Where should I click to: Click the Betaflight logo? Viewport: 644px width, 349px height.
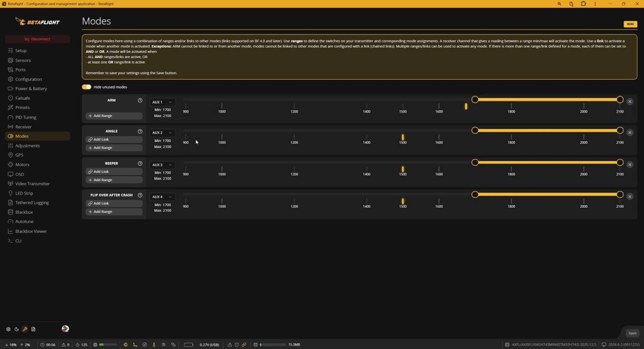pyautogui.click(x=37, y=21)
